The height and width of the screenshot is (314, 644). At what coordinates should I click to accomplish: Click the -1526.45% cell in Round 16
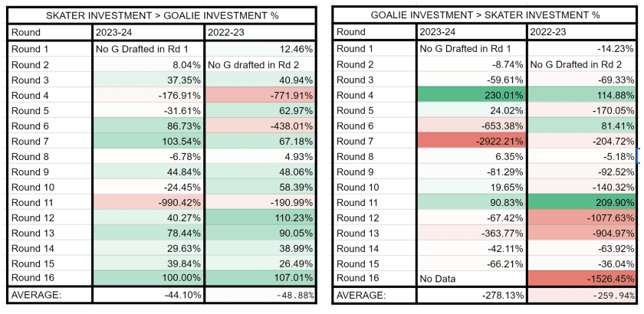(x=583, y=278)
